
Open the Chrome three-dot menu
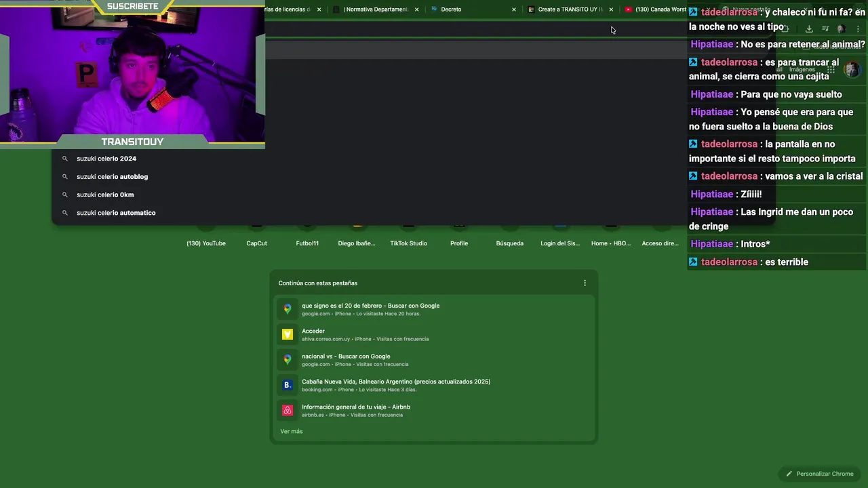[x=858, y=29]
